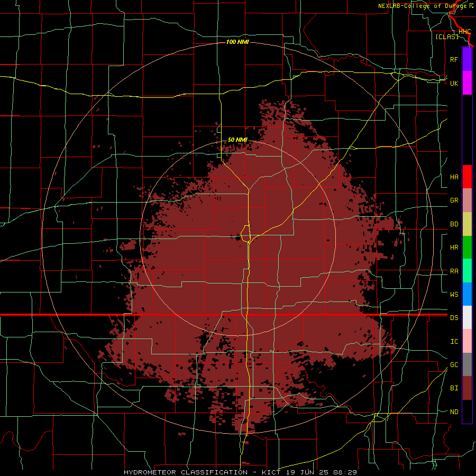Screen dimensions: 476x476
Task: Pick the yellow BD legend color swatch
Action: pyautogui.click(x=467, y=224)
